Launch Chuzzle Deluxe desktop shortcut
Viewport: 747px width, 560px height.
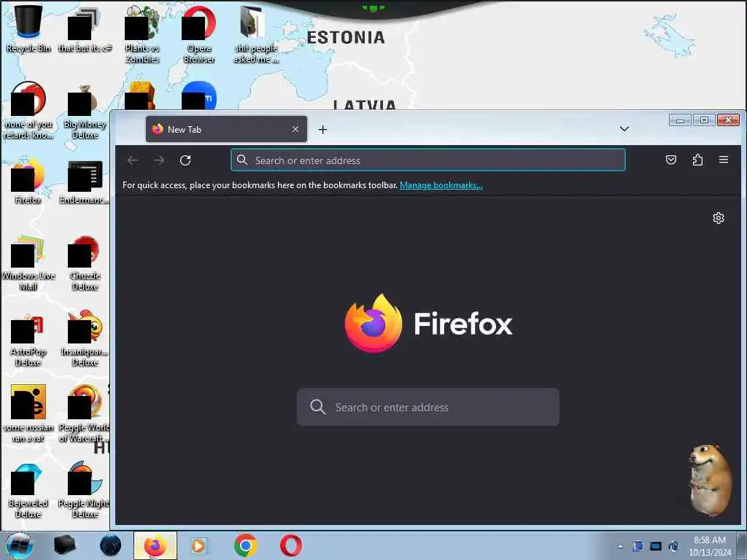(85, 262)
